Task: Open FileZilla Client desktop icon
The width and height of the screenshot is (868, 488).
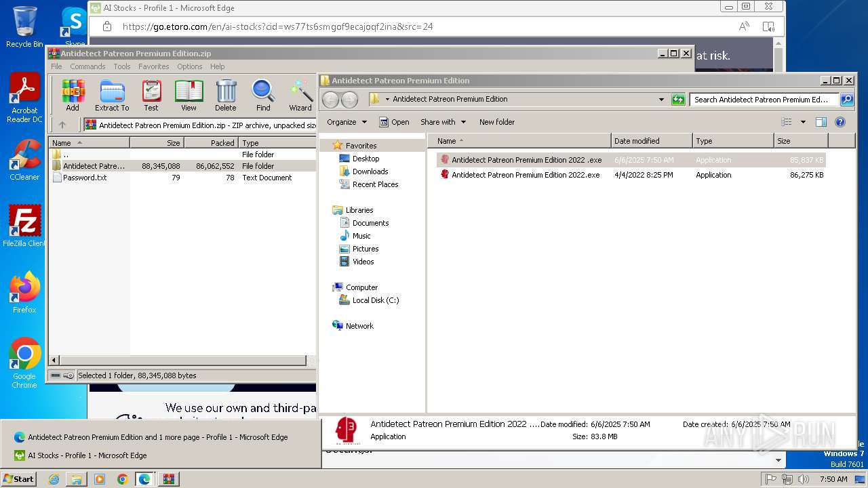Action: click(x=24, y=226)
